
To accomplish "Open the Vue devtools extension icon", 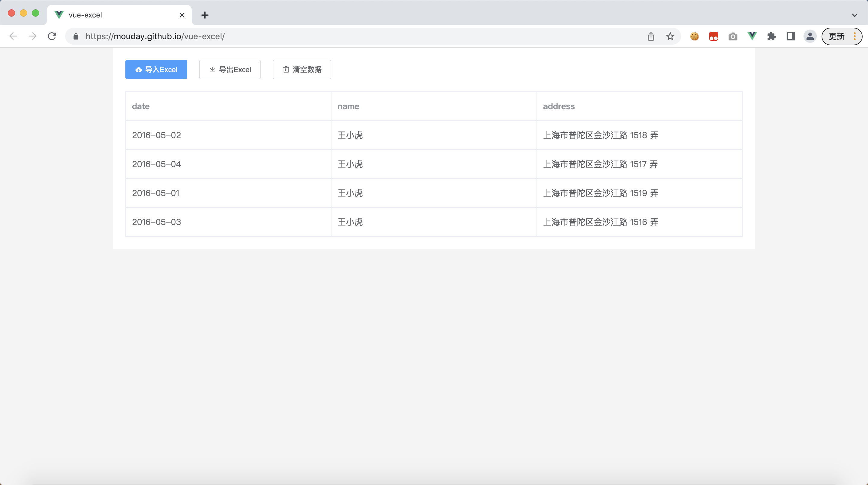I will tap(752, 36).
